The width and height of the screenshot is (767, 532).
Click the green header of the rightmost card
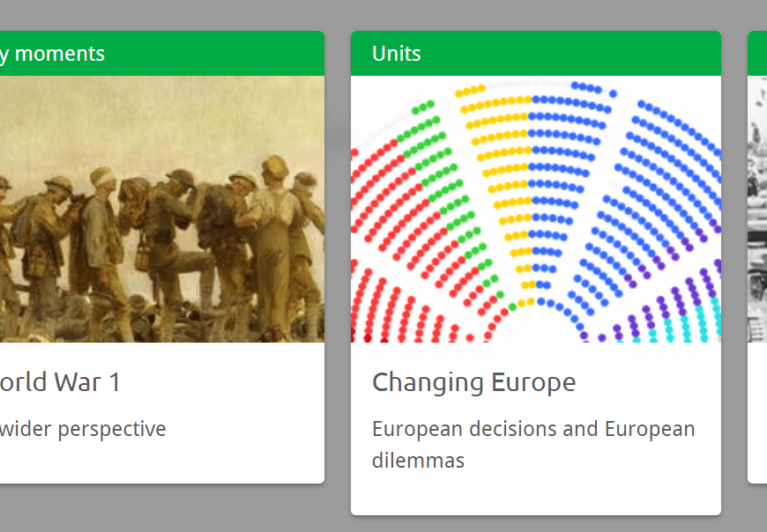click(757, 54)
